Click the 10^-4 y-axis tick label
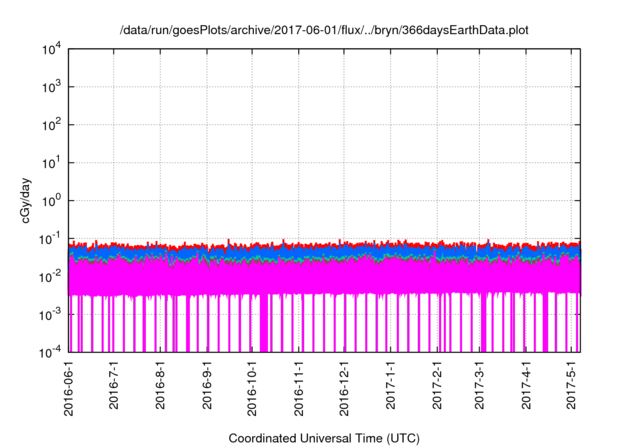 coord(50,352)
